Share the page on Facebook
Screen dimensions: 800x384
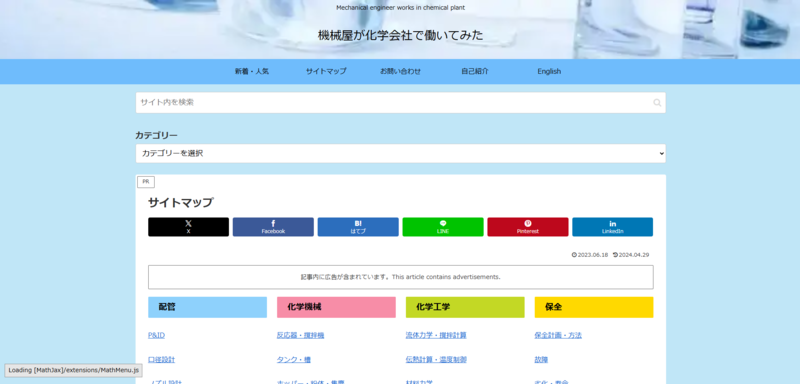click(x=273, y=227)
